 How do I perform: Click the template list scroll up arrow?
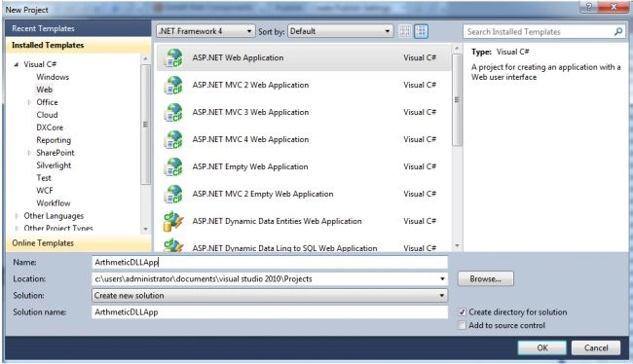click(457, 49)
